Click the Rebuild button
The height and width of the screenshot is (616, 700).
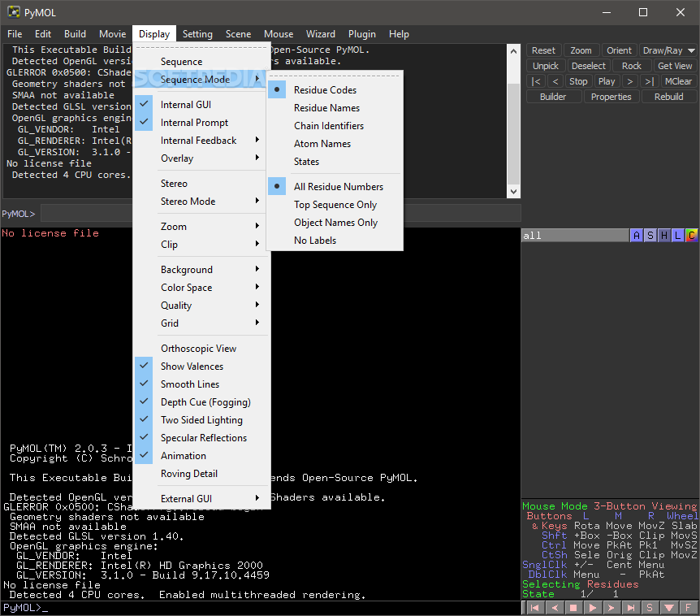click(668, 97)
